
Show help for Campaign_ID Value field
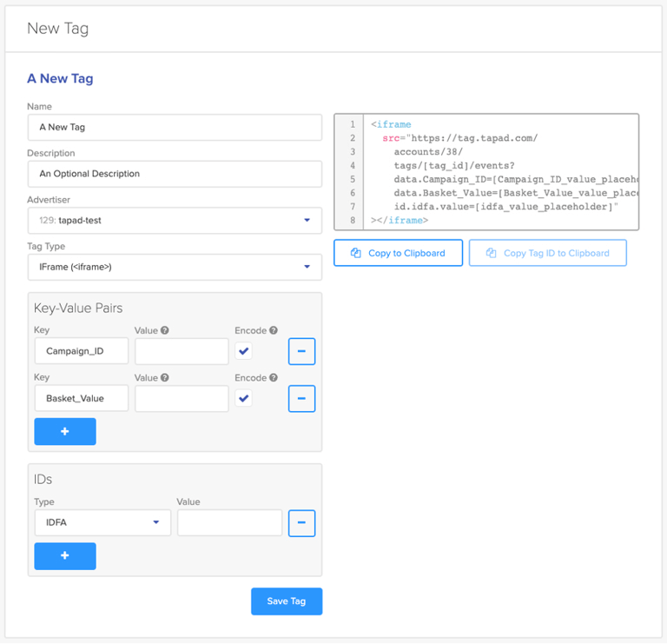[x=165, y=331]
